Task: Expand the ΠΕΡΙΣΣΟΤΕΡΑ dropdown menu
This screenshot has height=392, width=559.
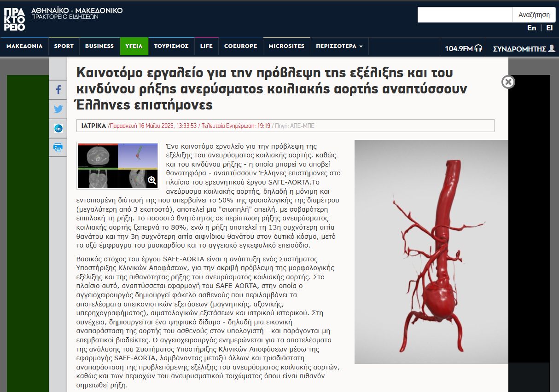Action: pos(339,46)
